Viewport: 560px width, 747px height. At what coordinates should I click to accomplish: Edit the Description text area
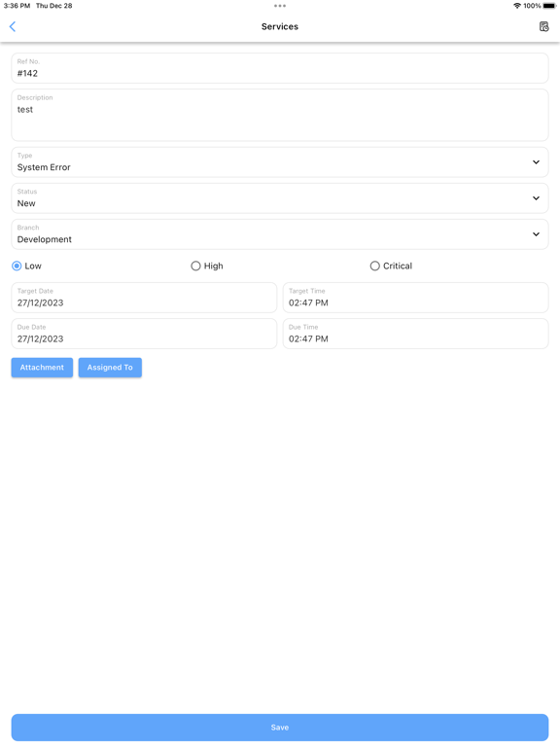[280, 115]
